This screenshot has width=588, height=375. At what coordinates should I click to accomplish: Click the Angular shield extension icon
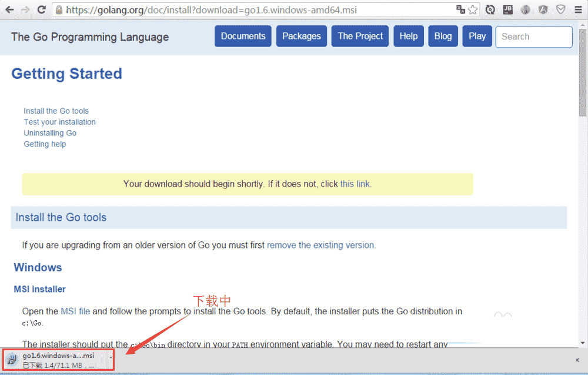[543, 10]
